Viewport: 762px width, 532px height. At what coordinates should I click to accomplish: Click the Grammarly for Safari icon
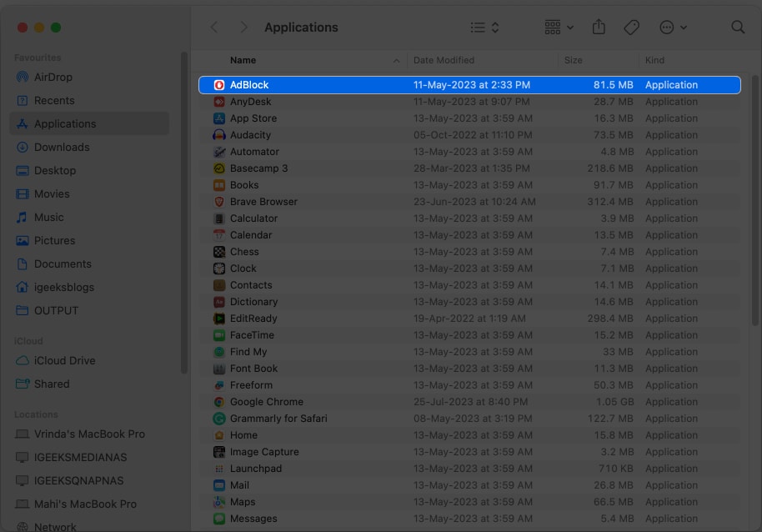(219, 419)
